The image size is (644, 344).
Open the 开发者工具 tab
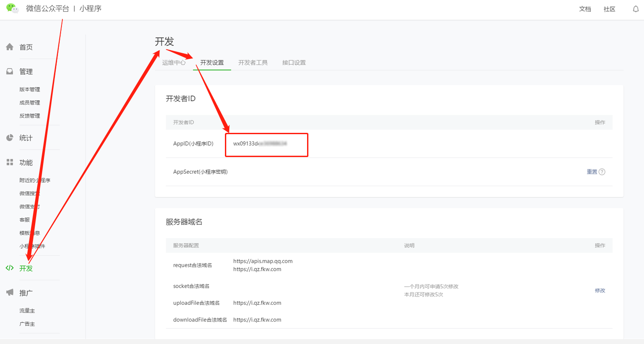click(253, 62)
